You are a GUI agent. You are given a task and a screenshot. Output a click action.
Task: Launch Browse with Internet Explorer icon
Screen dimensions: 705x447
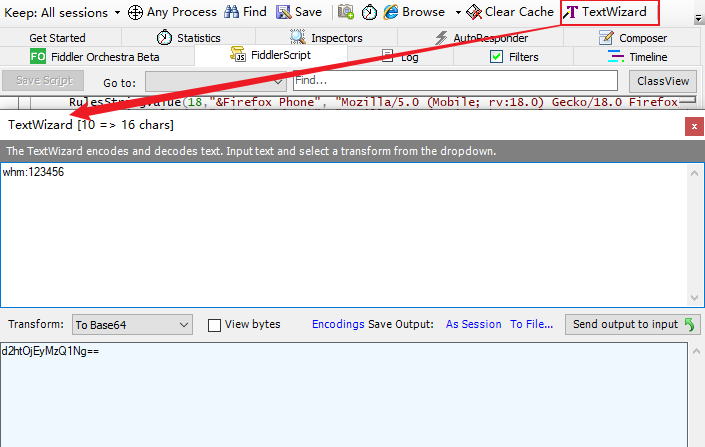pos(391,12)
